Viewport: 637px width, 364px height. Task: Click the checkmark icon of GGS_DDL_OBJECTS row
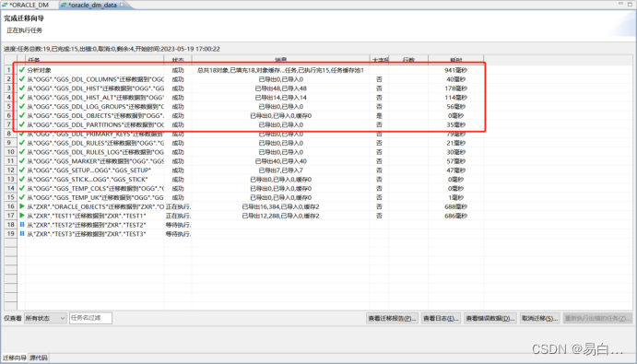[21, 115]
